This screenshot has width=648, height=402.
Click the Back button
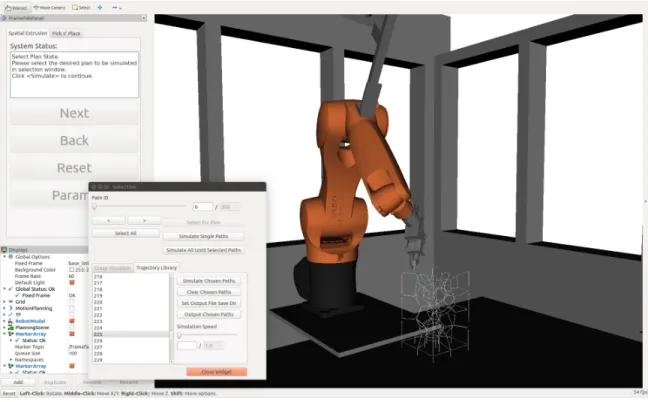point(74,140)
